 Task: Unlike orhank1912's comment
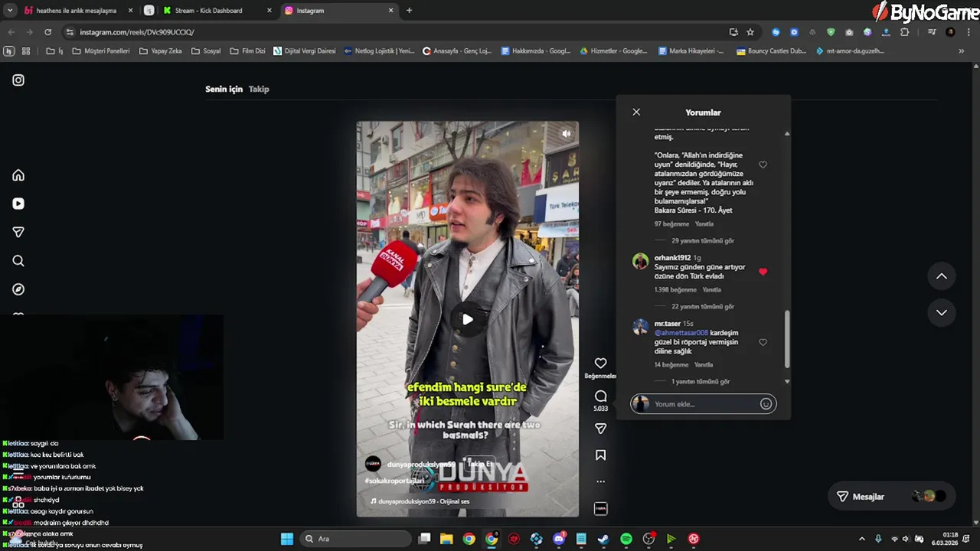click(x=763, y=272)
